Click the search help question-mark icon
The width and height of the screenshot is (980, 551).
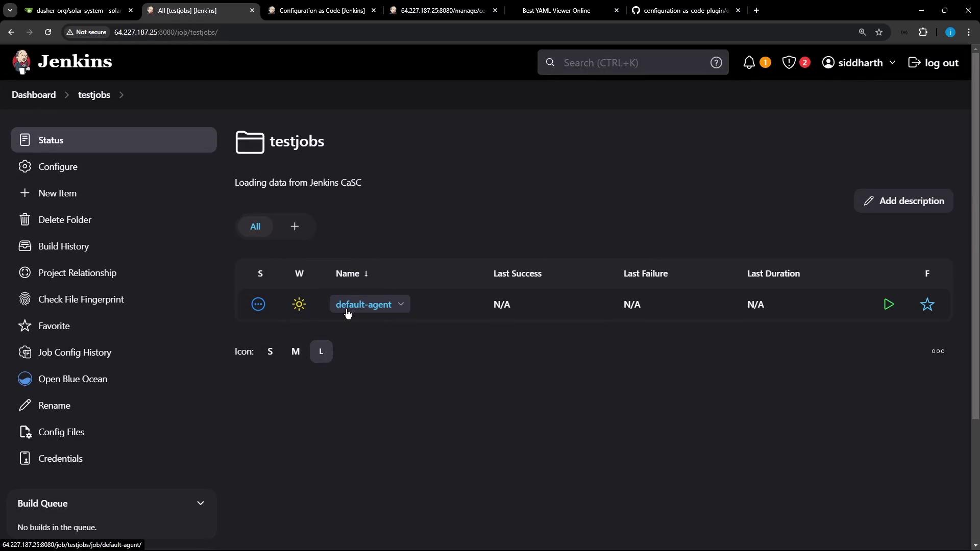click(x=716, y=63)
